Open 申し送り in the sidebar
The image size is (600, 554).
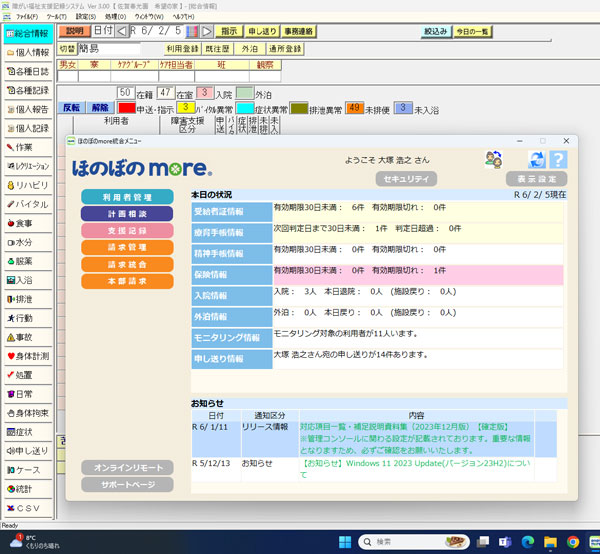(x=28, y=451)
